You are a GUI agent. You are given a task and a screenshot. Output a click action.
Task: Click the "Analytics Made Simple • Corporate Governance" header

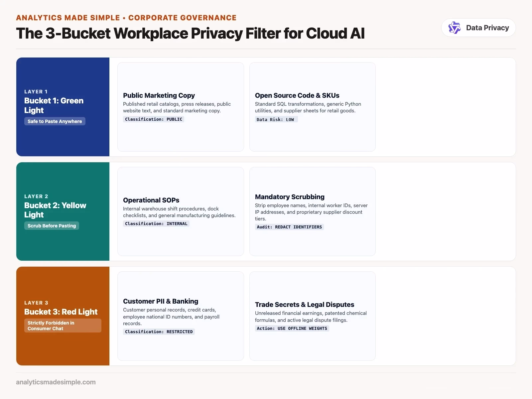126,18
